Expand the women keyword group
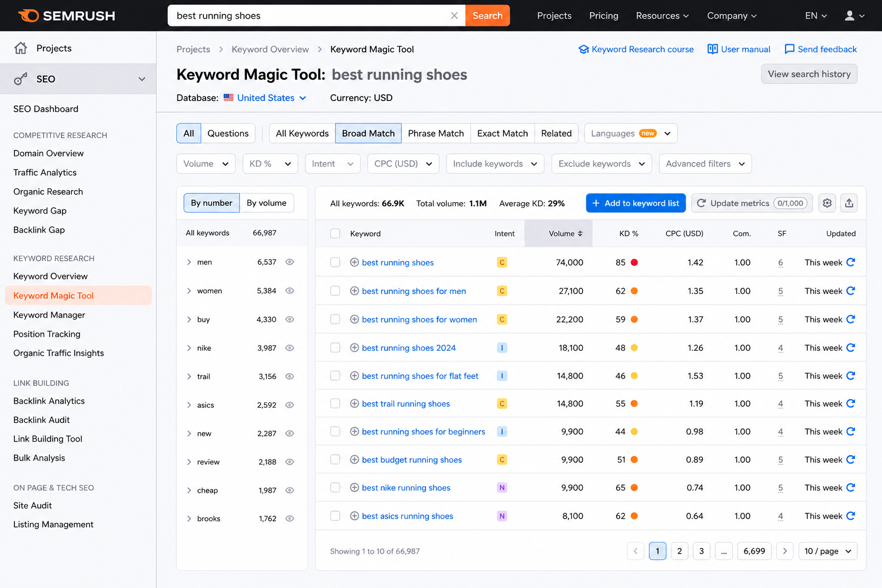This screenshot has height=588, width=882. pos(189,291)
